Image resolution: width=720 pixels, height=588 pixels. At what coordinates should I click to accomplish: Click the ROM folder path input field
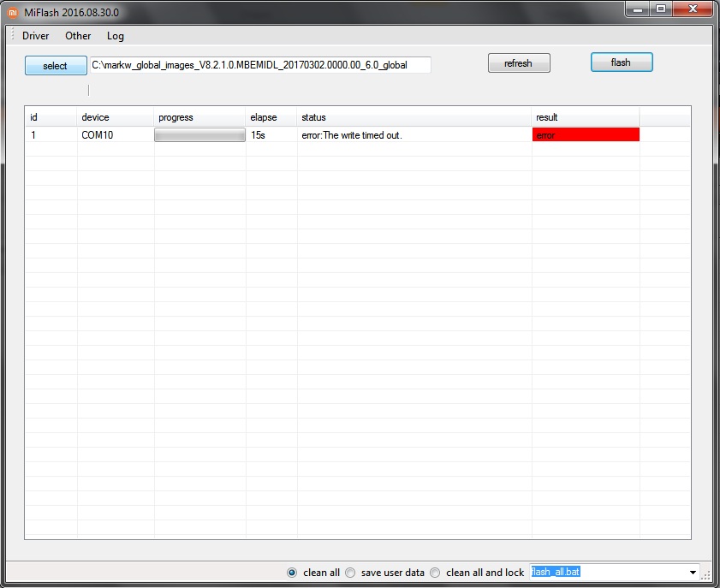click(260, 65)
